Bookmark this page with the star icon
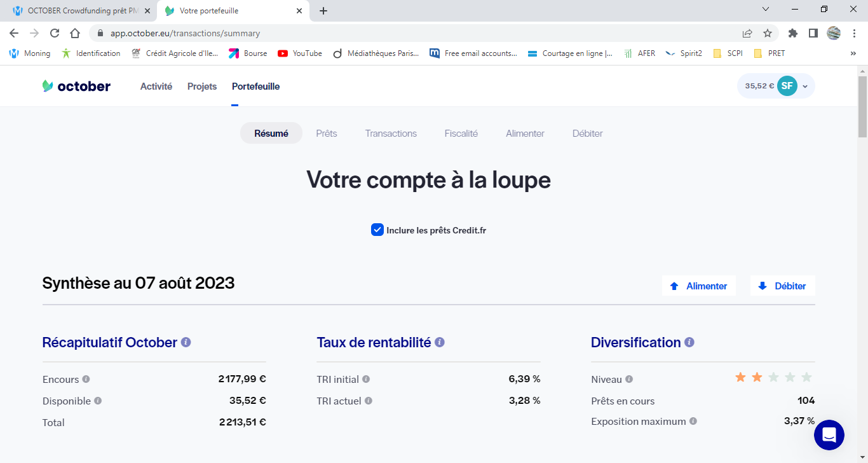 click(768, 33)
